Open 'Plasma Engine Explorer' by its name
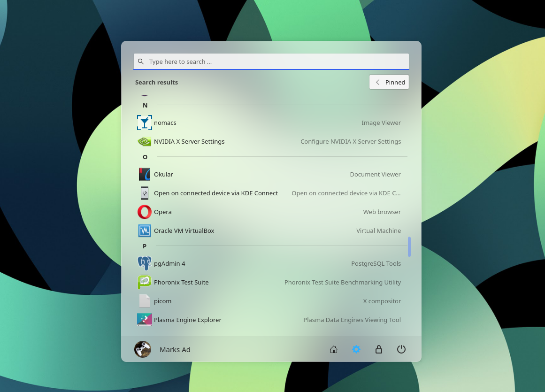 [x=188, y=320]
